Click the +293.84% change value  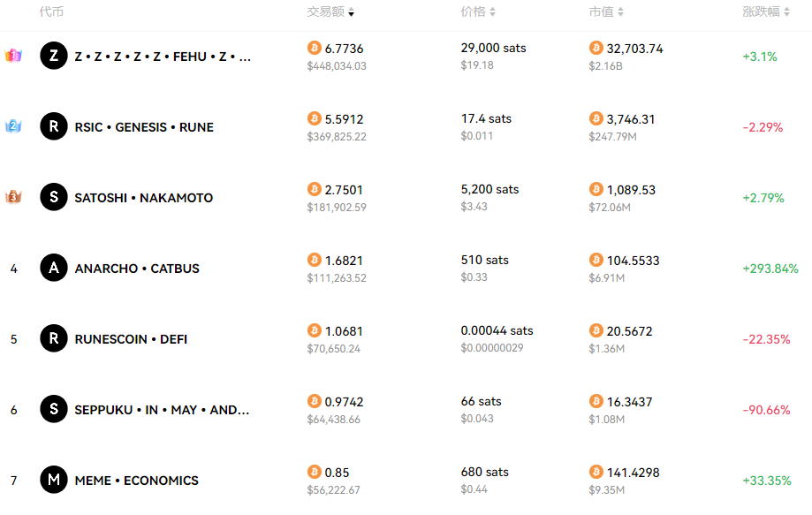770,269
